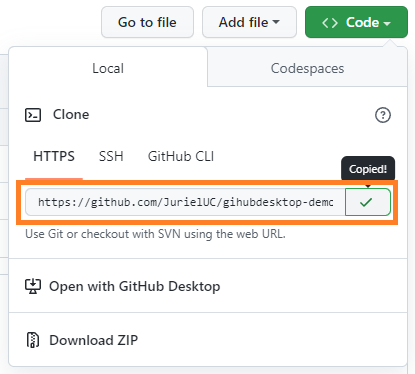
Task: Click the Clone section heading text
Action: pos(71,115)
